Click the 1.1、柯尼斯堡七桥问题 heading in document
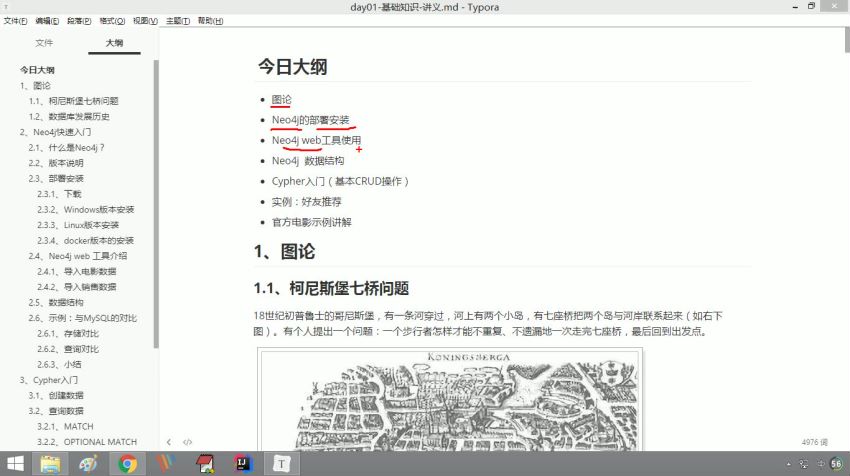This screenshot has height=476, width=850. point(331,288)
